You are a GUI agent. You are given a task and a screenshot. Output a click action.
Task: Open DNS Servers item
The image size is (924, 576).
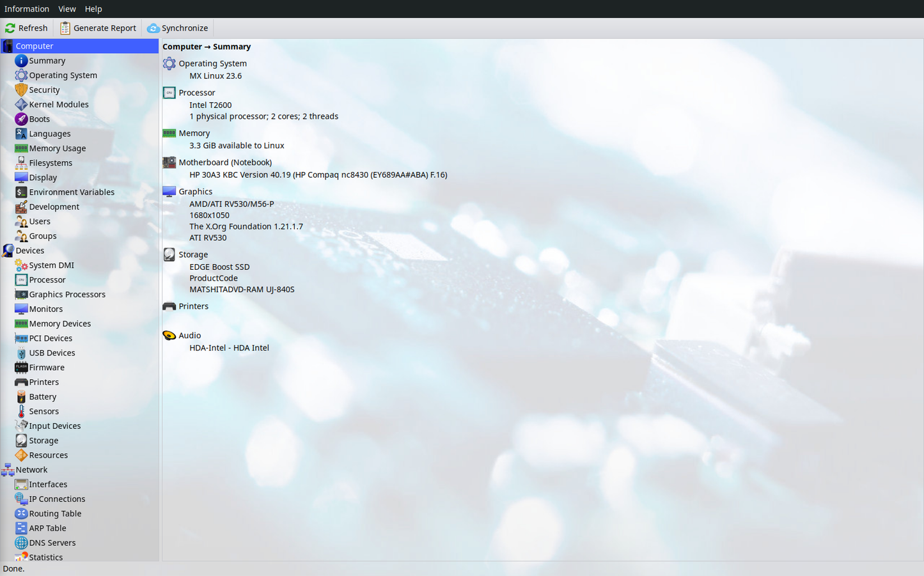(x=79, y=543)
